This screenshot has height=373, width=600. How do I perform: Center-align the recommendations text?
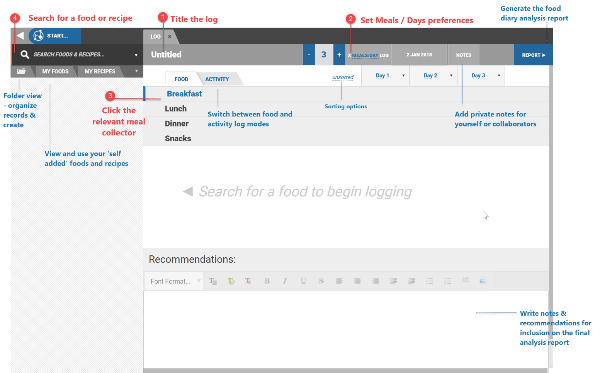[x=357, y=281]
